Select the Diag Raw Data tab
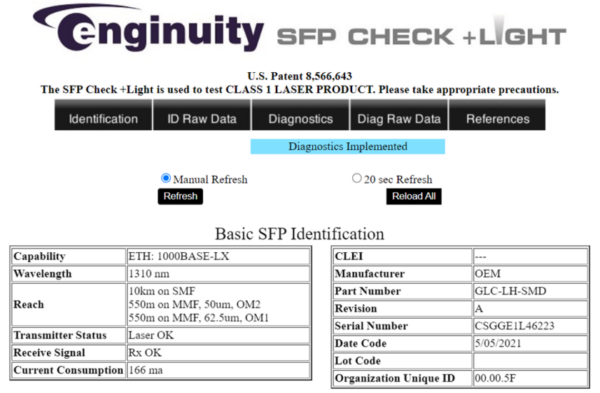 [x=399, y=116]
